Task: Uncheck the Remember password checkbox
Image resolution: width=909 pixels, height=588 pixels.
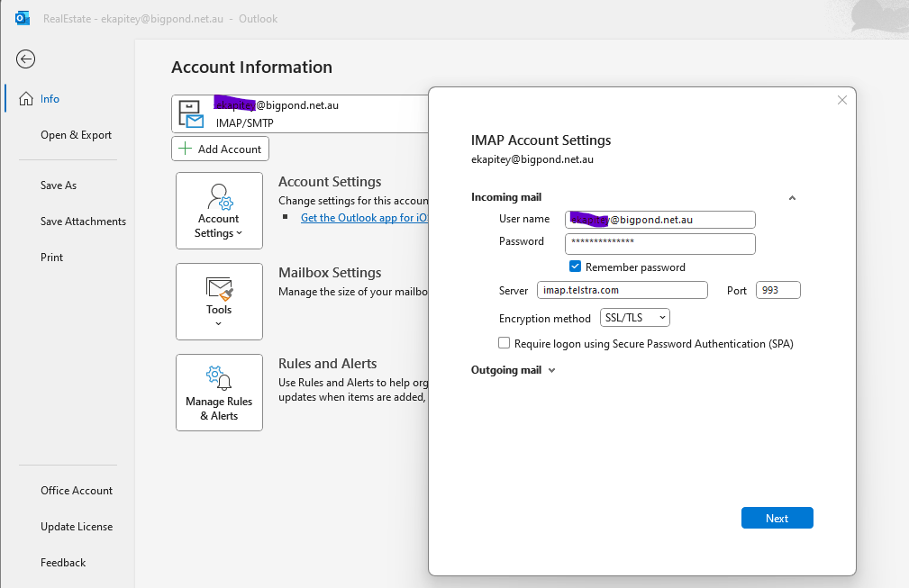Action: click(575, 267)
